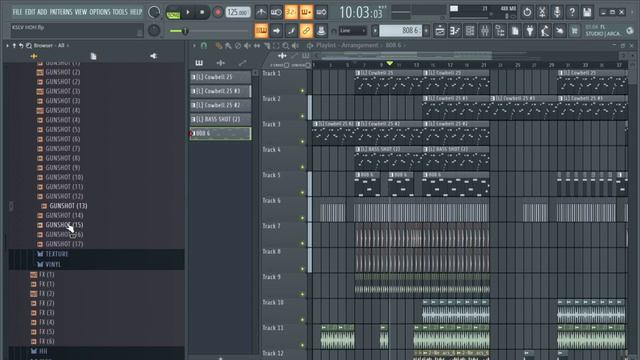Open the FILE menu

pyautogui.click(x=17, y=12)
